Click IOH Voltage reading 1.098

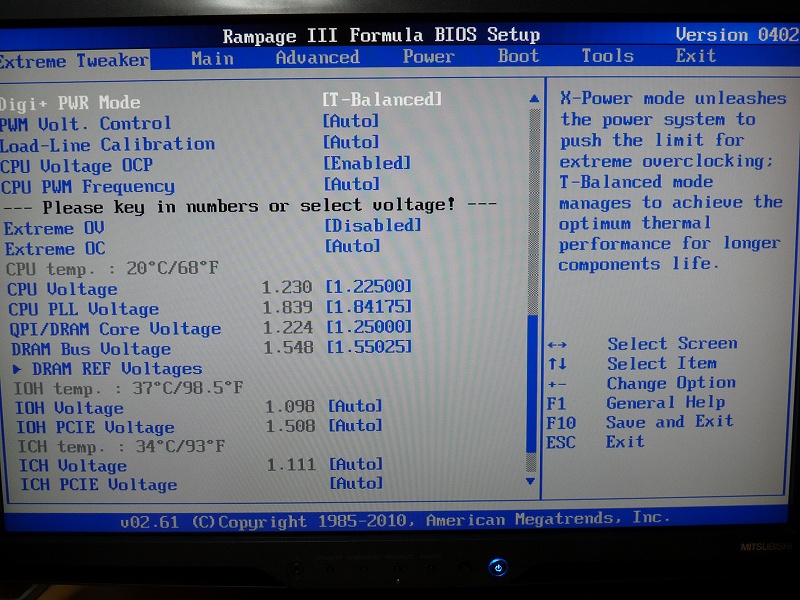tap(290, 407)
